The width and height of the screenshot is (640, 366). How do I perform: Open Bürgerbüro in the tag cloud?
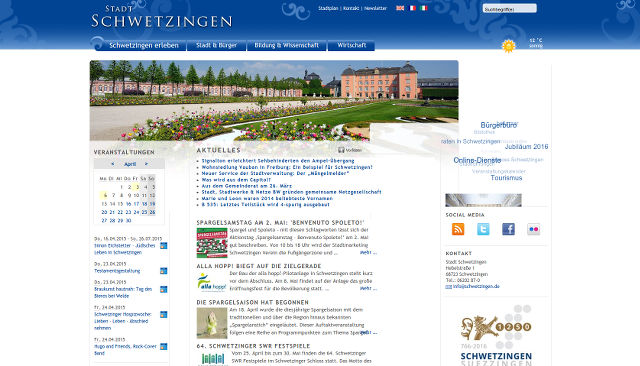pyautogui.click(x=498, y=125)
